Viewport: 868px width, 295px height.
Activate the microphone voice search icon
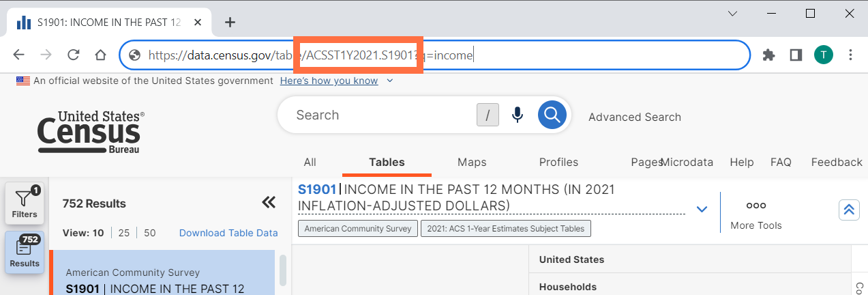tap(518, 115)
